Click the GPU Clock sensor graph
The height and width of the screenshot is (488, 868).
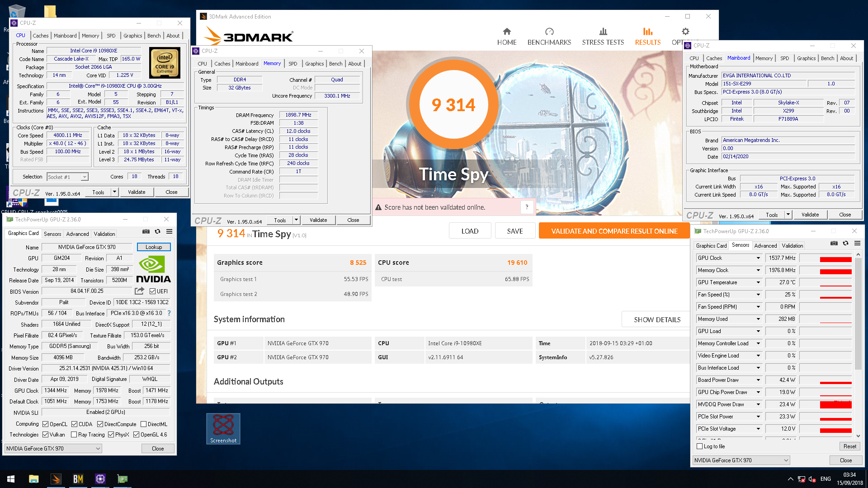click(826, 258)
